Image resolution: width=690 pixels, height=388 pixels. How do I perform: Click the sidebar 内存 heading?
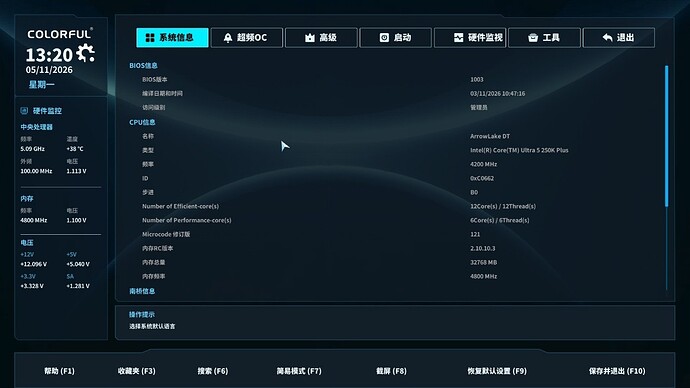(x=27, y=199)
